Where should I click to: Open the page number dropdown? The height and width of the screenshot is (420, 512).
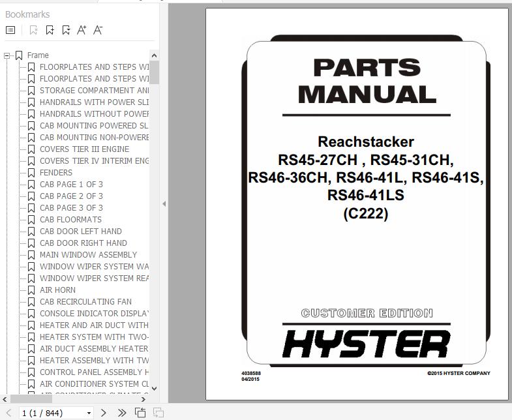[89, 413]
